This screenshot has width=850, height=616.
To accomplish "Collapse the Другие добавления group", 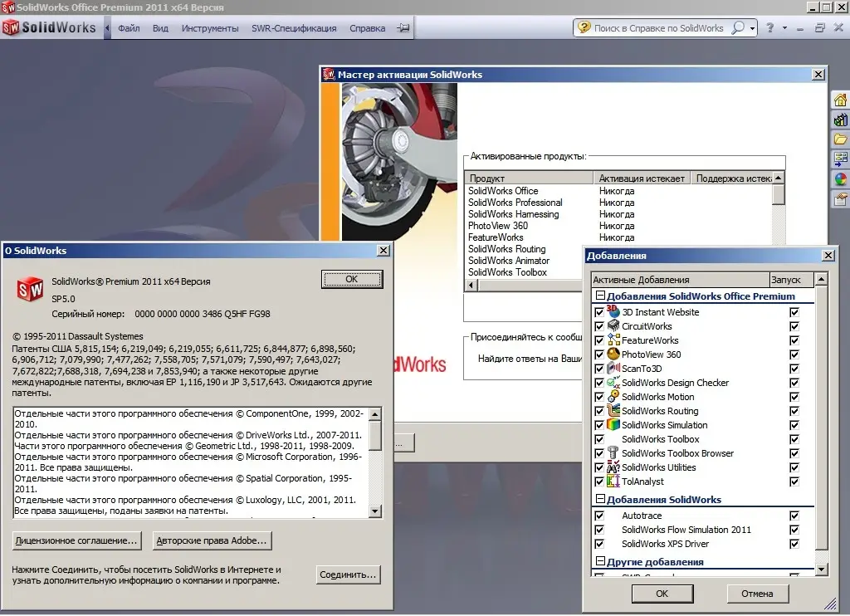I will [x=600, y=561].
